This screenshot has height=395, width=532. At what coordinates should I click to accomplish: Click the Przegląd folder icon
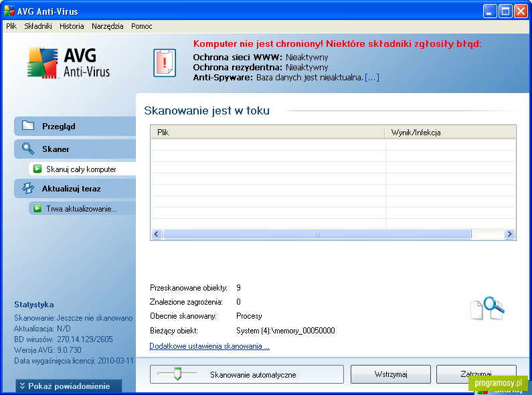point(28,126)
